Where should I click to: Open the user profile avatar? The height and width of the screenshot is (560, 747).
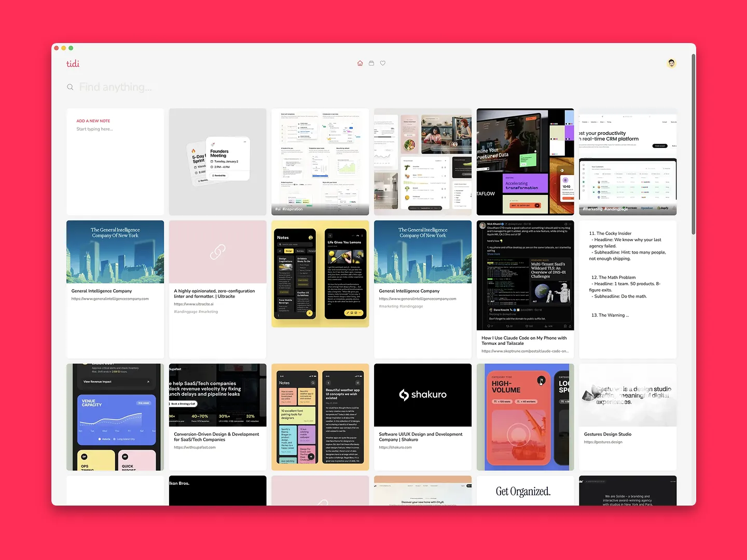coord(671,63)
